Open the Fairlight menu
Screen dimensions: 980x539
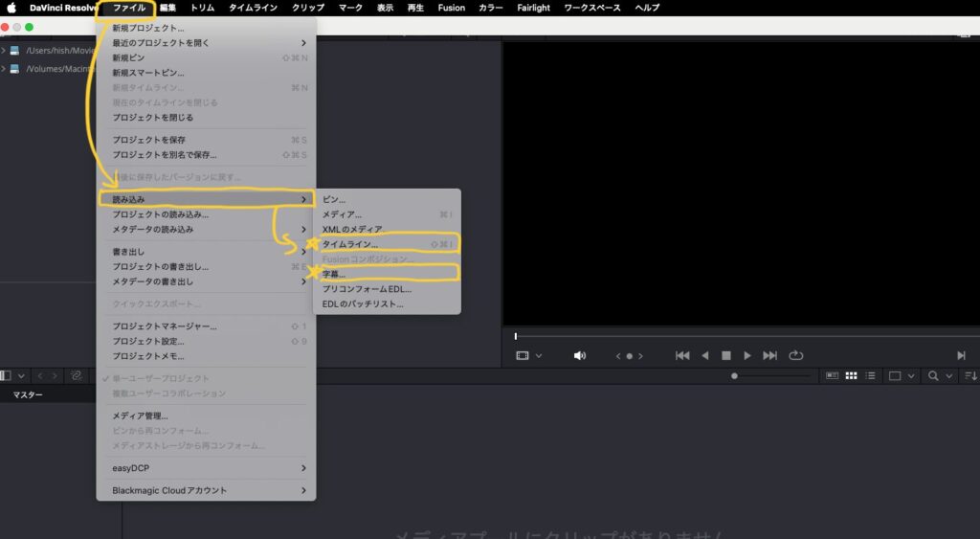point(533,8)
